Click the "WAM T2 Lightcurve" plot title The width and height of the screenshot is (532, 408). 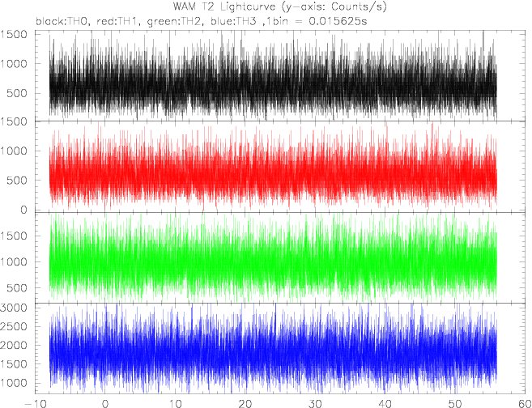(x=279, y=6)
